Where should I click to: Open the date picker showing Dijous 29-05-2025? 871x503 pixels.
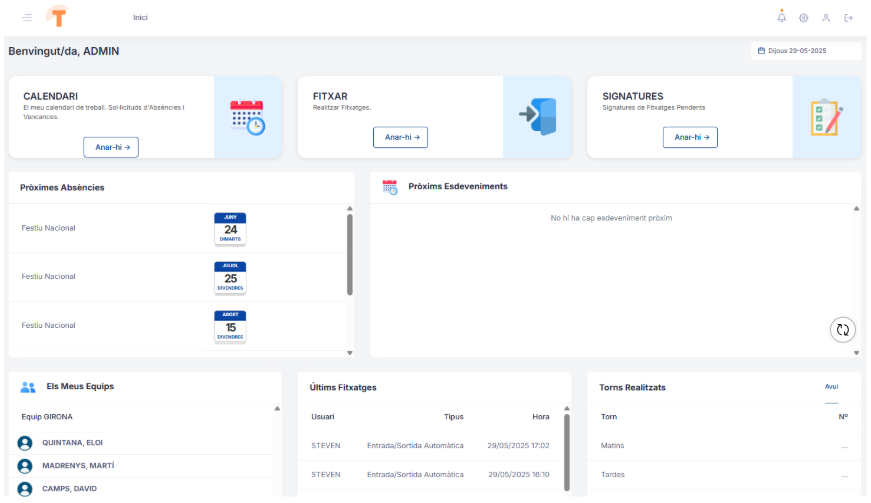tap(805, 50)
